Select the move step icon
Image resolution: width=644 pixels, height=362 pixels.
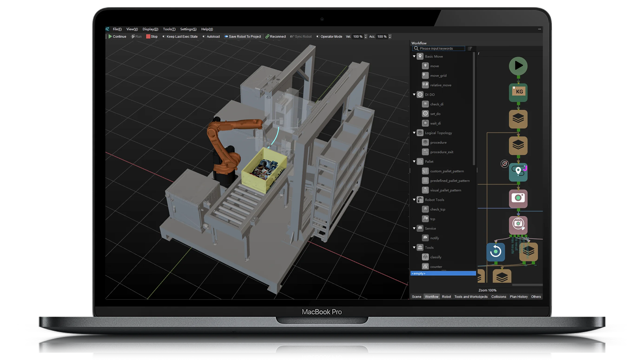pyautogui.click(x=425, y=66)
